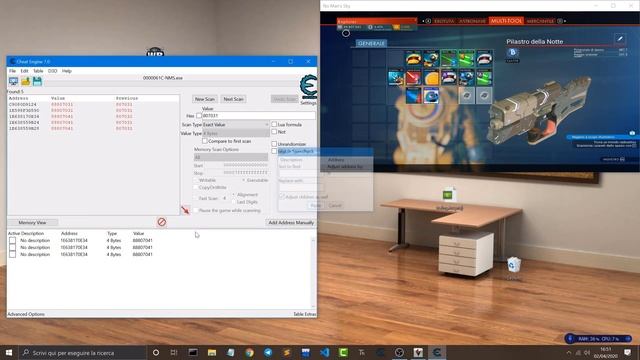Click Next Scan button
Screen dimensions: 640x360
(x=233, y=99)
